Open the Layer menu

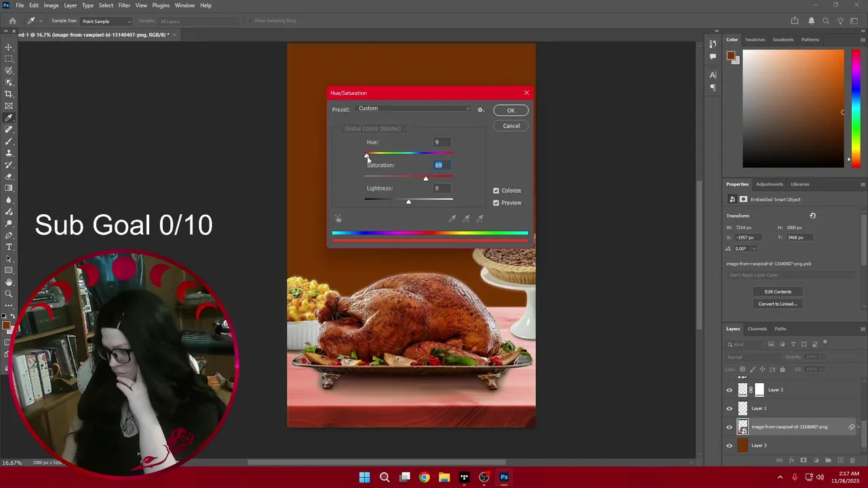71,5
